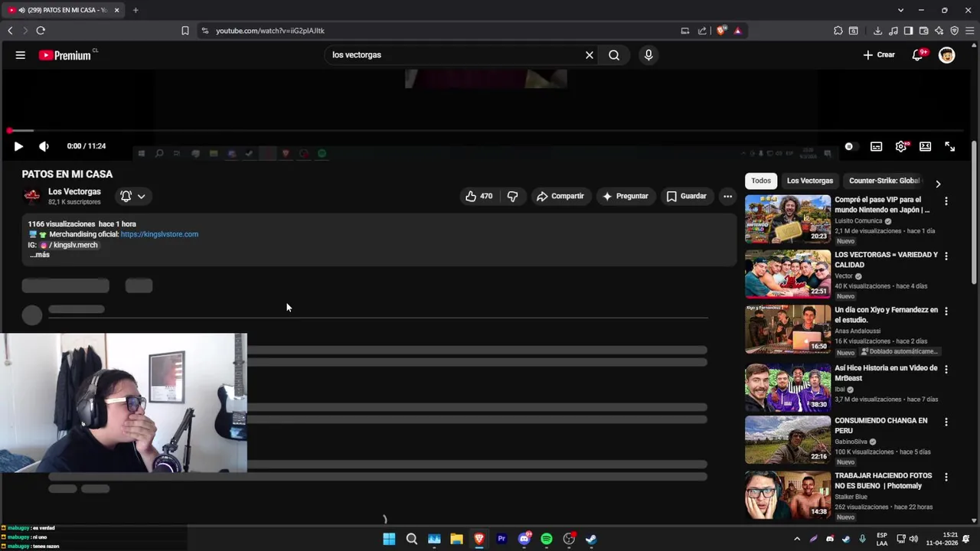
Task: Toggle the browser sidebar panel
Action: coord(908,31)
